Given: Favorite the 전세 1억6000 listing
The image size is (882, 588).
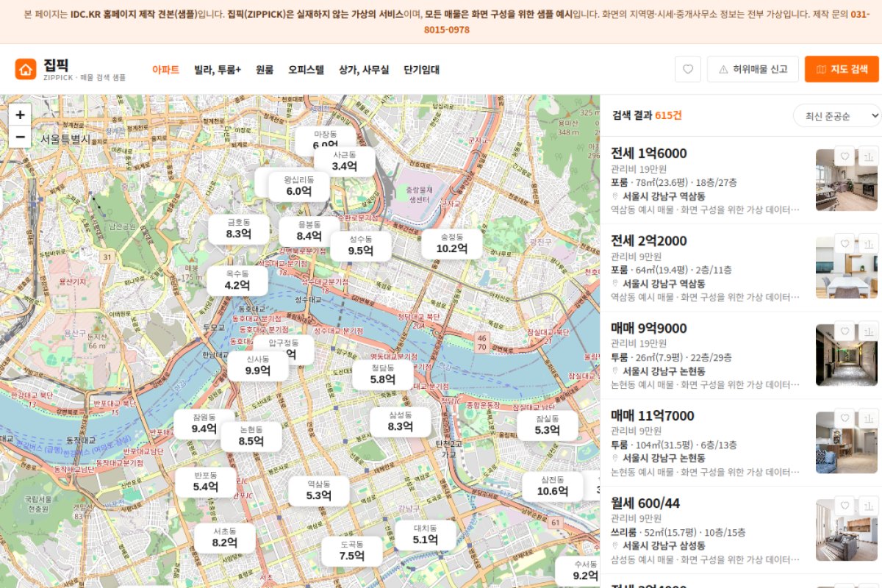Looking at the screenshot, I should 845,157.
